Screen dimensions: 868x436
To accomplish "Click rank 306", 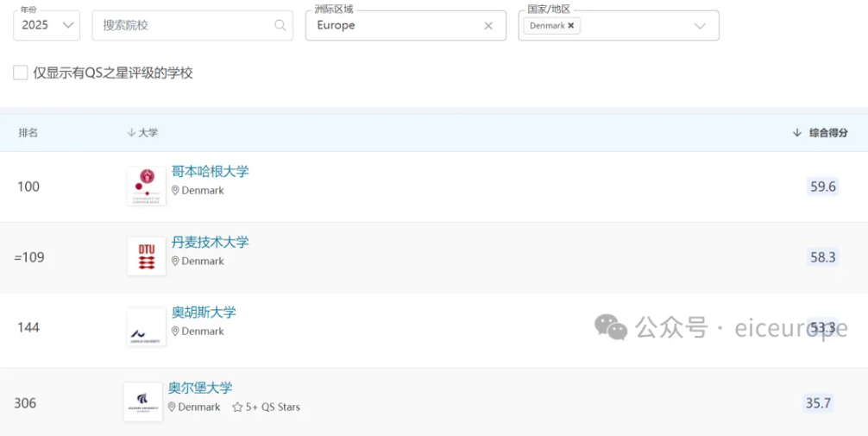I will point(25,402).
